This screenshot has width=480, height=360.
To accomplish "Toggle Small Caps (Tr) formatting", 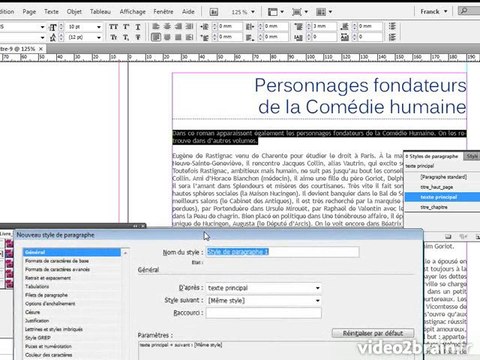I will (114, 37).
